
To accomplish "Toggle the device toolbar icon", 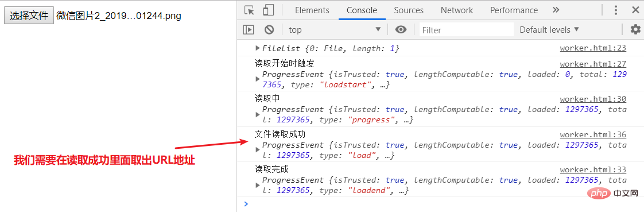I will [269, 10].
